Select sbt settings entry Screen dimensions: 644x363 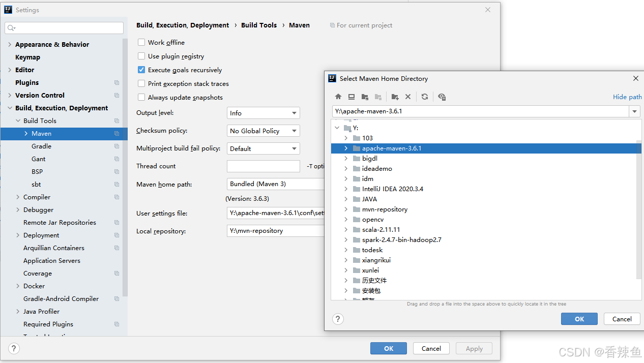click(x=36, y=184)
